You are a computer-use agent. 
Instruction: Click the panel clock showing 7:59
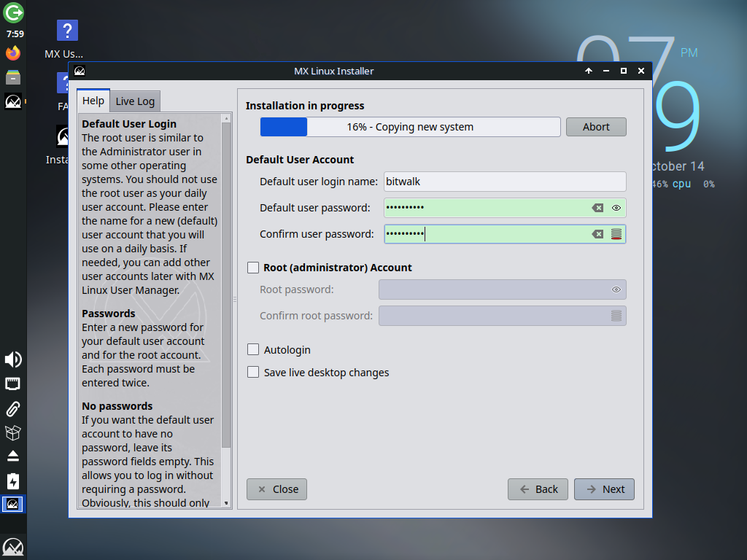click(15, 34)
